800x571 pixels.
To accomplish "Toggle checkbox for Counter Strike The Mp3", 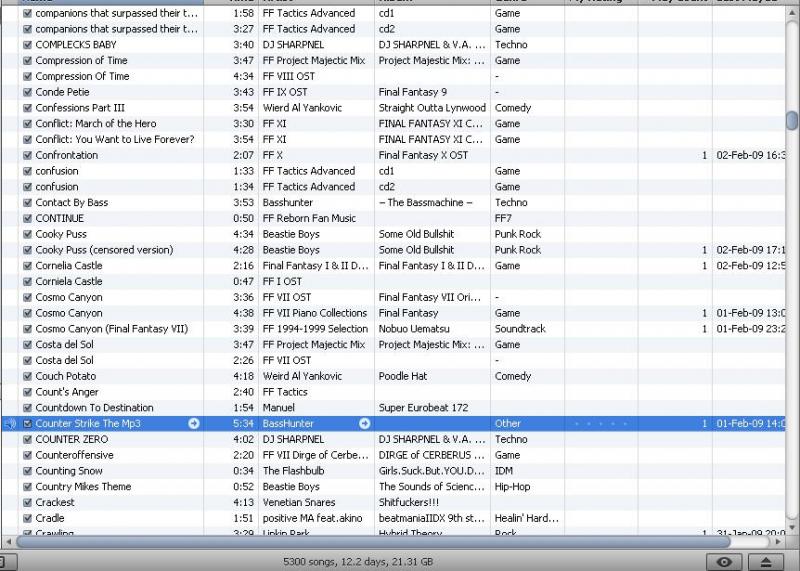I will [x=28, y=424].
